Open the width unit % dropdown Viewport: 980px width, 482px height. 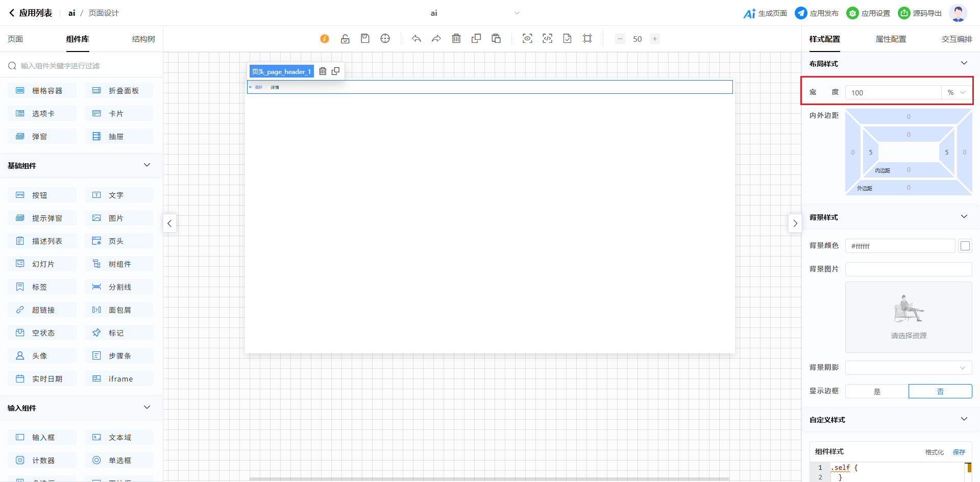(x=957, y=92)
